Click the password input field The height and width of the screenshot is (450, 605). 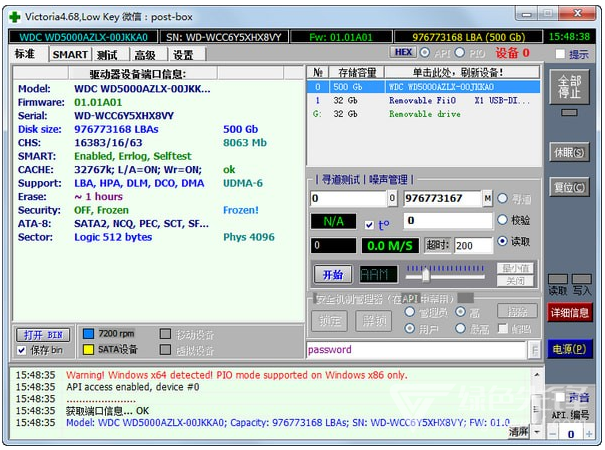pyautogui.click(x=417, y=350)
